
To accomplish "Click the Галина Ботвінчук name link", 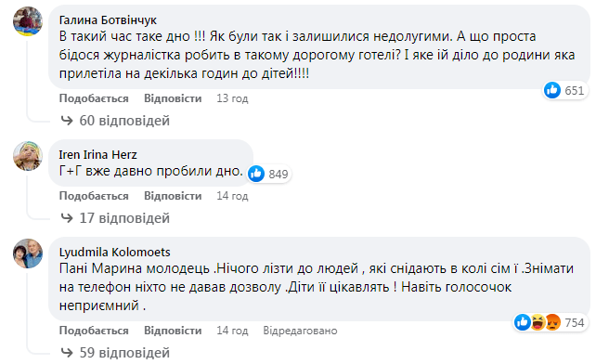I will pos(108,19).
